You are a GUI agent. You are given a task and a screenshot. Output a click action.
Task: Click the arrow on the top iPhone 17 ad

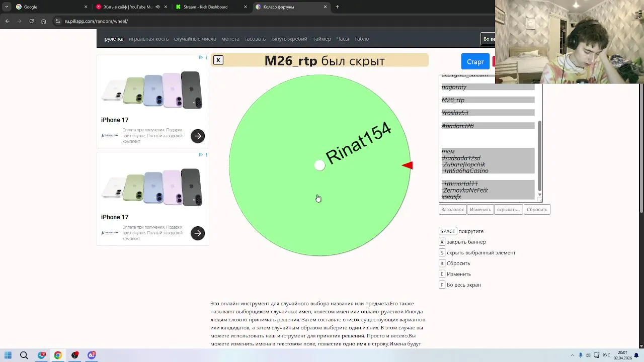[198, 136]
